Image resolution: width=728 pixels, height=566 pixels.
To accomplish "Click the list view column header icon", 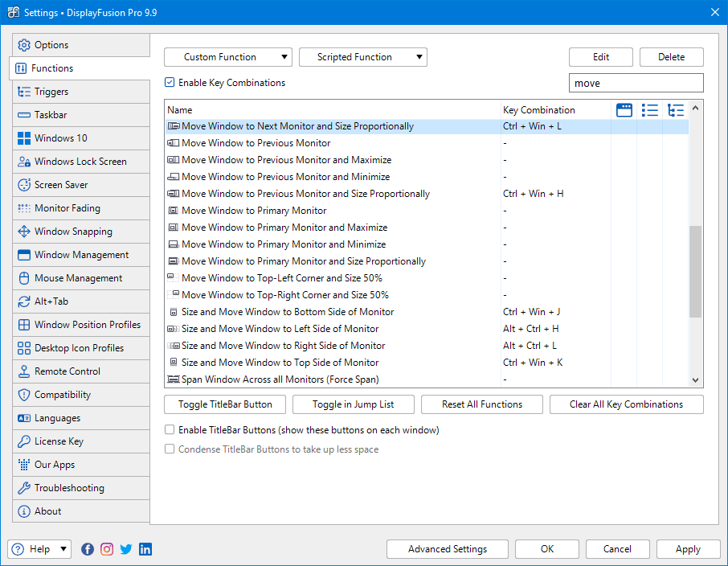I will point(650,110).
